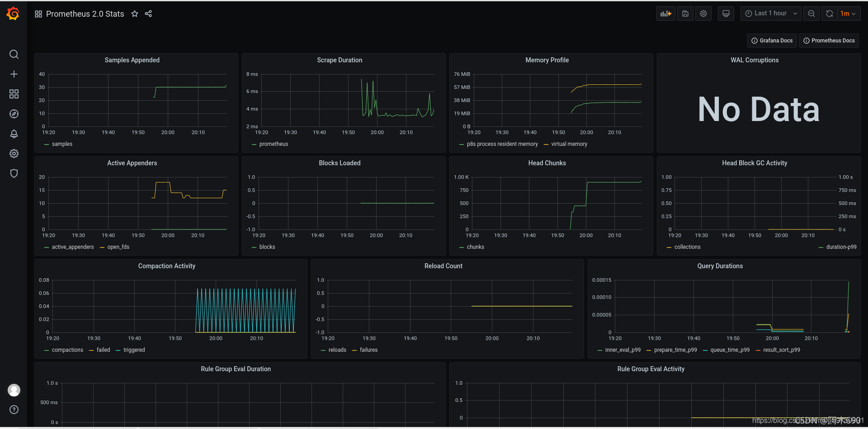868x429 pixels.
Task: Open the search dashboards magnifier icon
Action: click(14, 54)
